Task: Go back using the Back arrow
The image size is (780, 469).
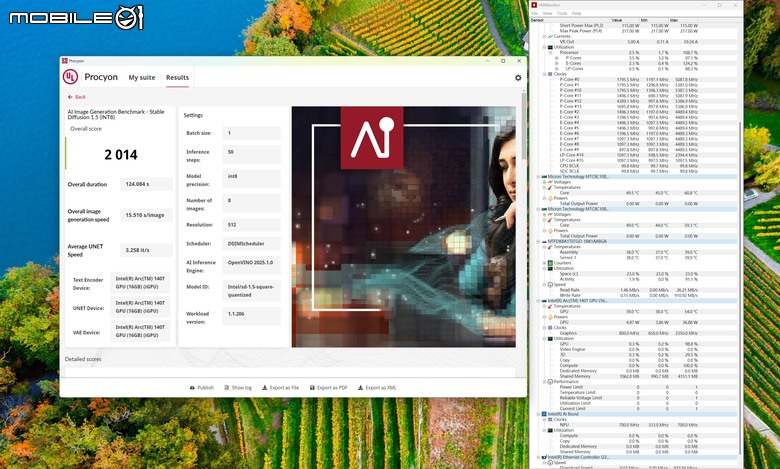Action: coord(77,97)
